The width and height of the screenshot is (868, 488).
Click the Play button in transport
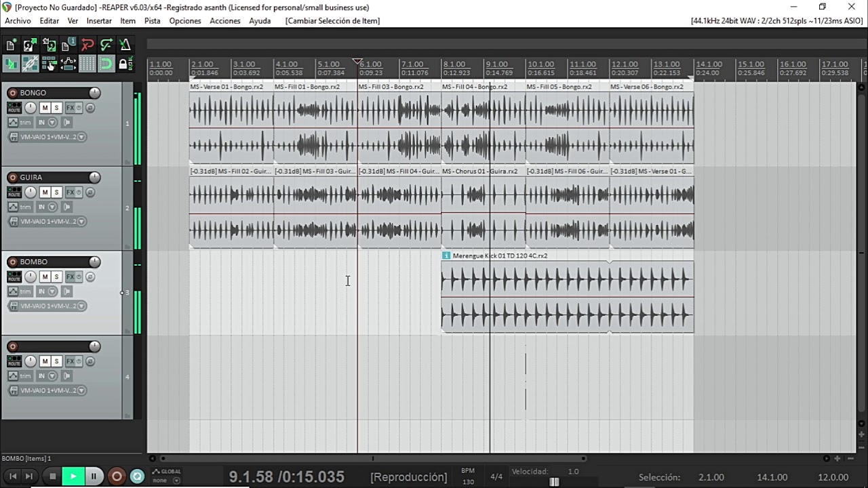point(73,476)
